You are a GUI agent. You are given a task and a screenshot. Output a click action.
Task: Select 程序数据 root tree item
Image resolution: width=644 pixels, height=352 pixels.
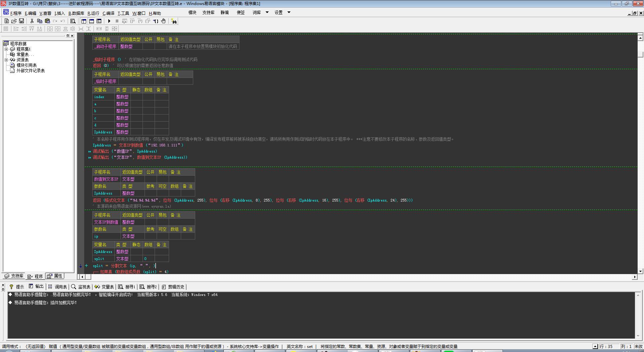point(18,44)
